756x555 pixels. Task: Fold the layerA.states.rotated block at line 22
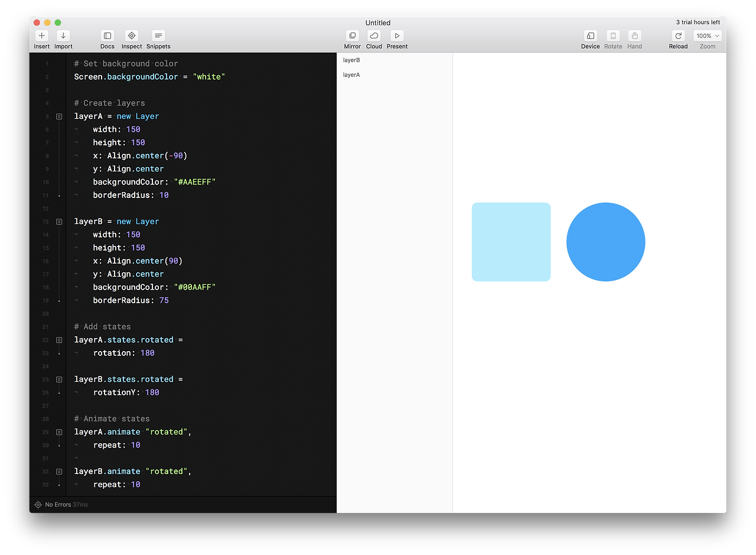tap(59, 340)
